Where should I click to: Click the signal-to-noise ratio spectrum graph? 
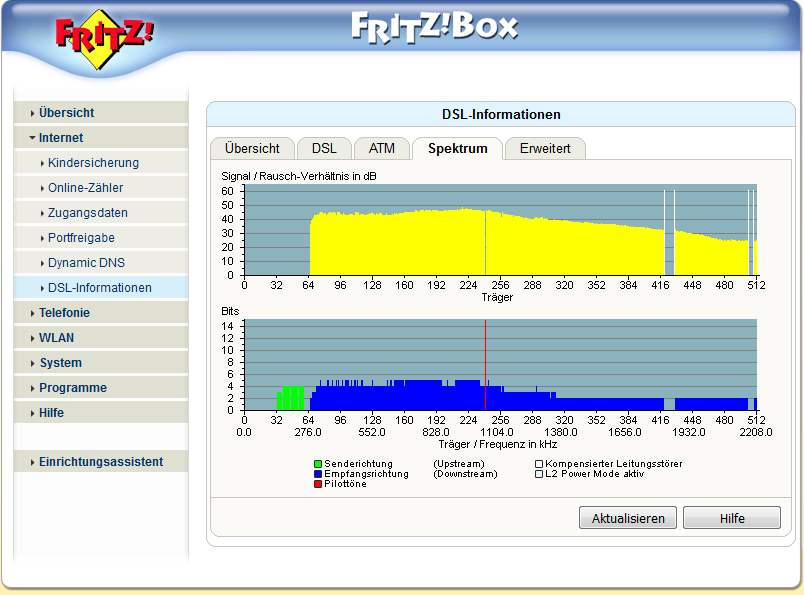point(500,229)
